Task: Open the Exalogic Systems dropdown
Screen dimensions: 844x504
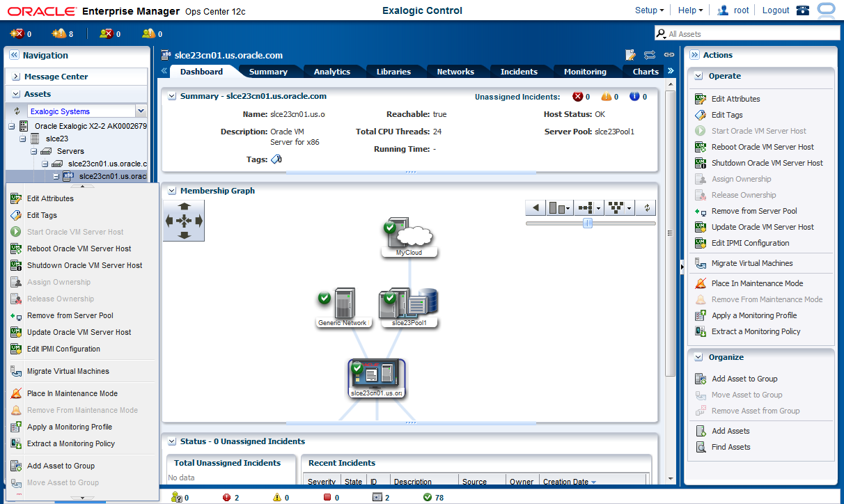Action: 141,111
